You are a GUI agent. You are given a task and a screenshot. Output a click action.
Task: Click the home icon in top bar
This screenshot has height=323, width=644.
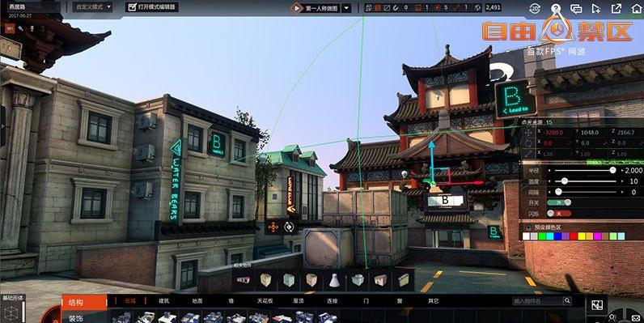(x=636, y=8)
